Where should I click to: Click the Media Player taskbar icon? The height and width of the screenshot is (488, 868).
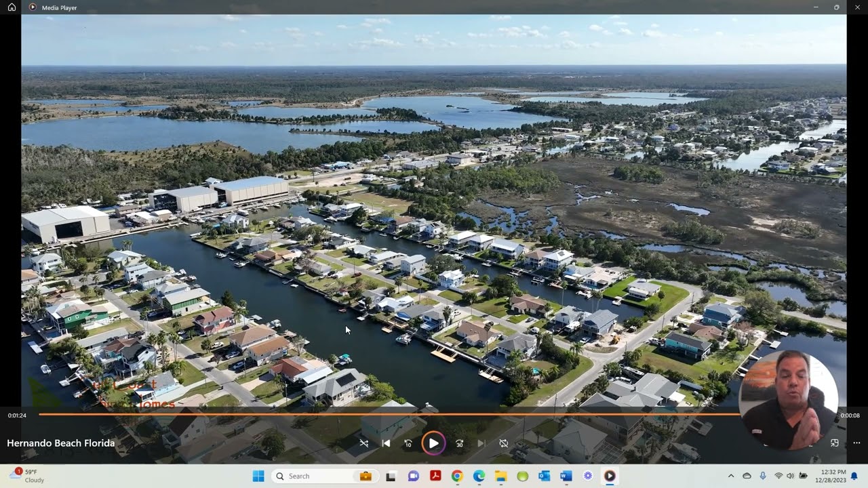pos(610,476)
